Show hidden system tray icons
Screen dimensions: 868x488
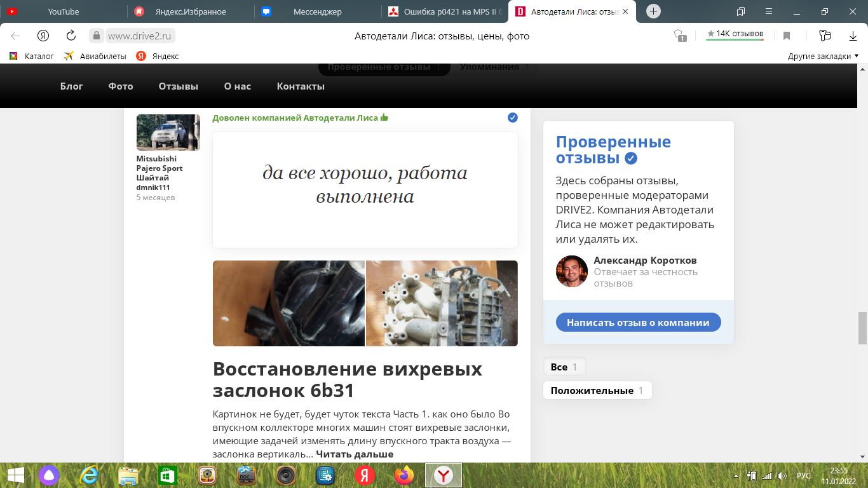point(736,475)
